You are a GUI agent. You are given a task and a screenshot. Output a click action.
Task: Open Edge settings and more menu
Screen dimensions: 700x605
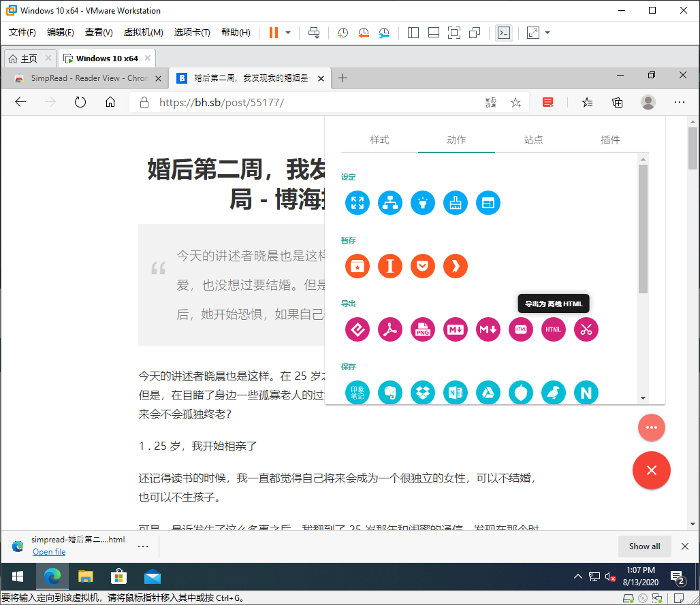(x=680, y=102)
